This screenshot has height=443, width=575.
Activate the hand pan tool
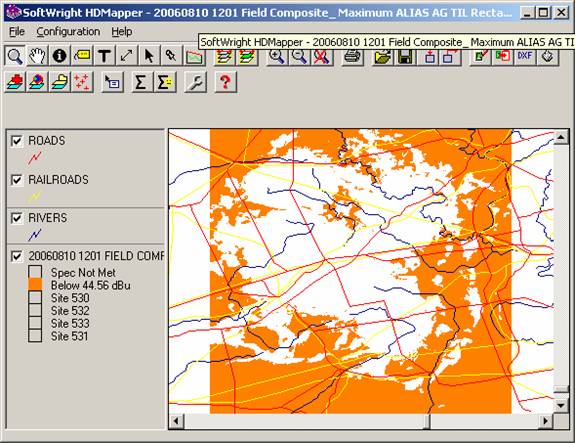coord(37,56)
